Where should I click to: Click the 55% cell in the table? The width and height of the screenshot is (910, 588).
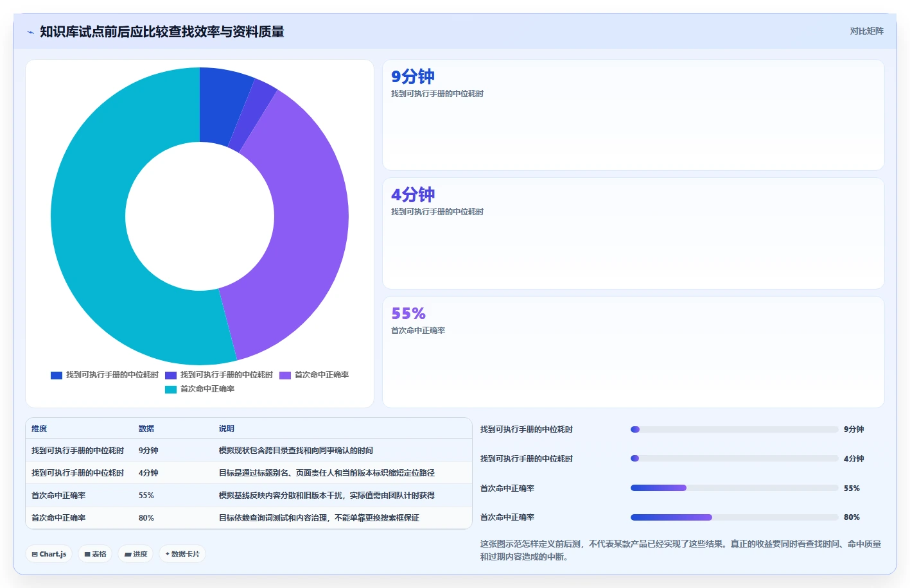point(146,496)
